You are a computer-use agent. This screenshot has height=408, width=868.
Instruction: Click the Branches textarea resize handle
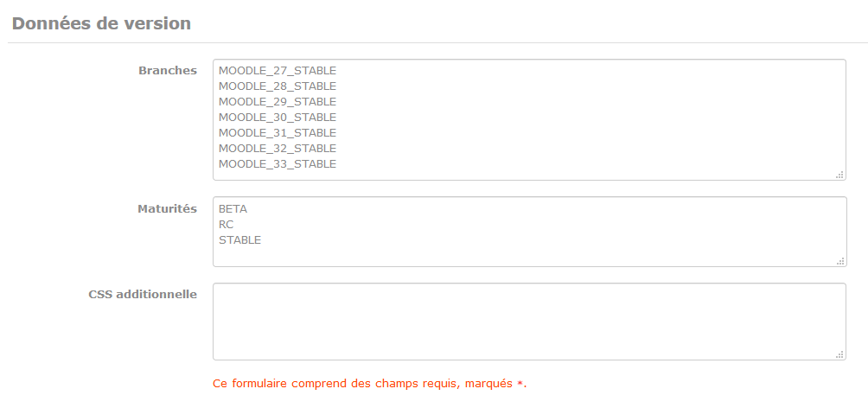pos(839,175)
